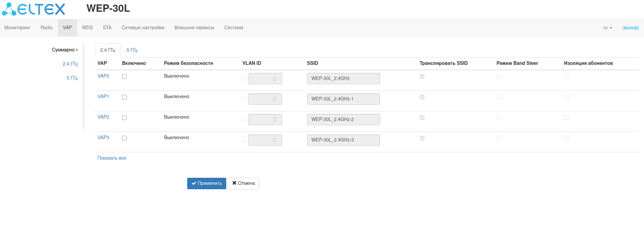Expand the Суммарно sidebar section
Screen dimensions: 644x244
tap(65, 50)
